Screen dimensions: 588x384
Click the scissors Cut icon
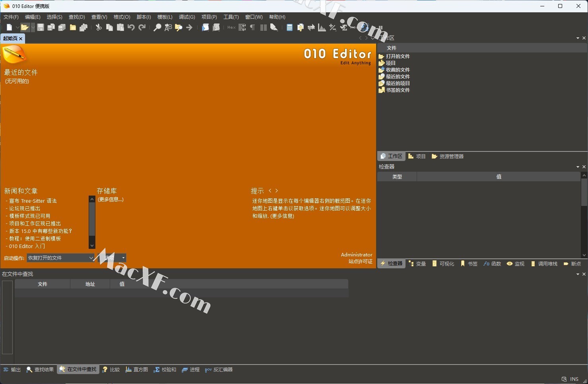(x=99, y=27)
